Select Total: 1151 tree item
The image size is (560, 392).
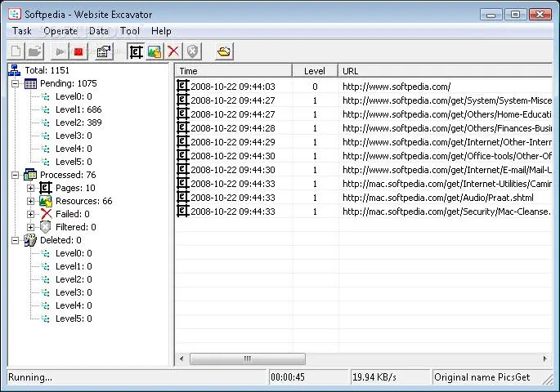(x=47, y=70)
